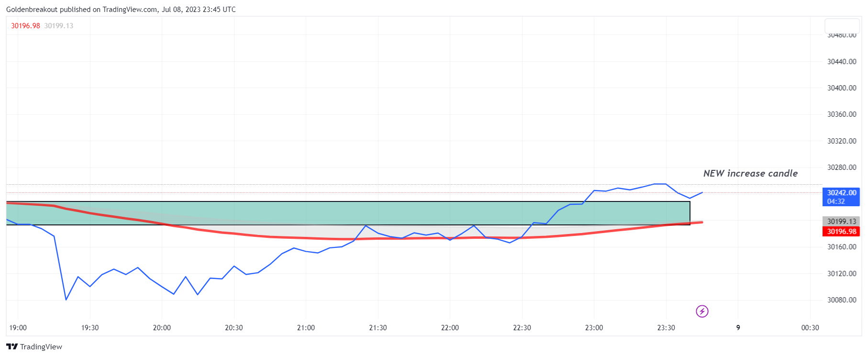
Task: Click the 21:30 time axis label
Action: [x=378, y=328]
